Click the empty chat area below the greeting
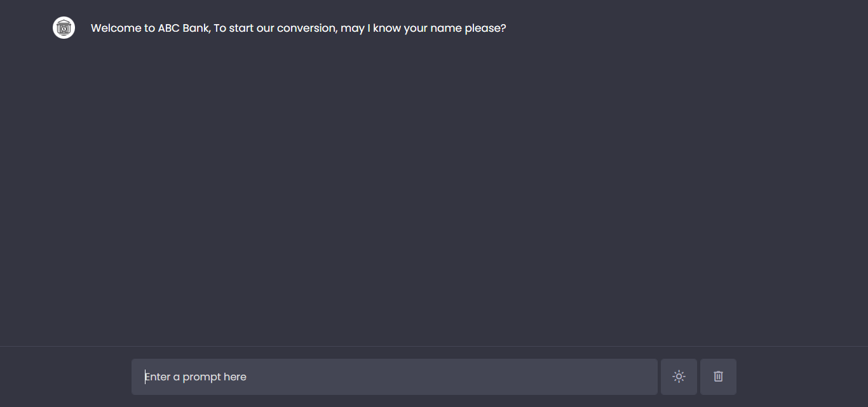 pyautogui.click(x=434, y=190)
